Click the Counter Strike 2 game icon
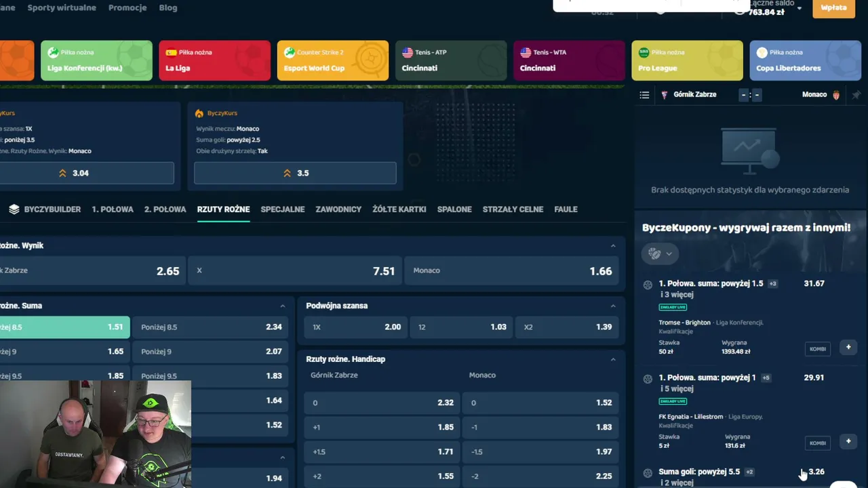 [x=290, y=52]
